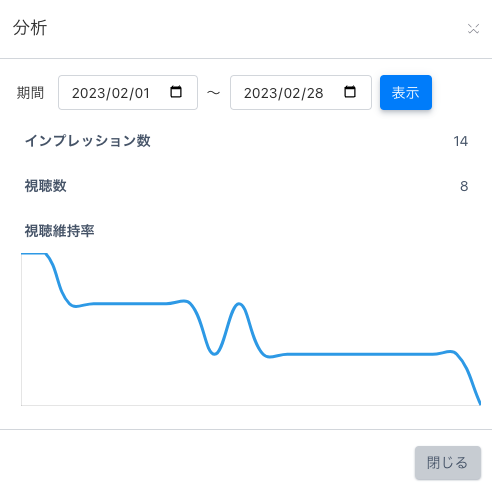Screen dimensions: 492x491
Task: Click the 視聴維持率 chart heading
Action: (60, 231)
